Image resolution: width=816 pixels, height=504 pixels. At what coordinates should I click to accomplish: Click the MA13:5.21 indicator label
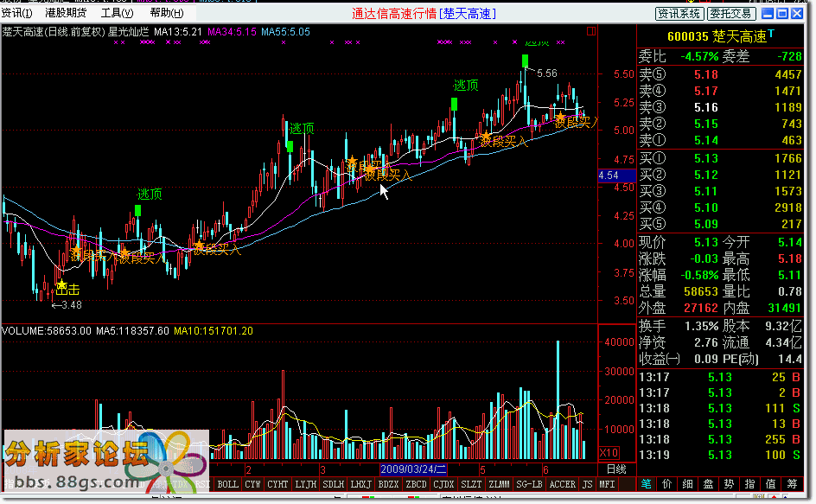click(177, 32)
